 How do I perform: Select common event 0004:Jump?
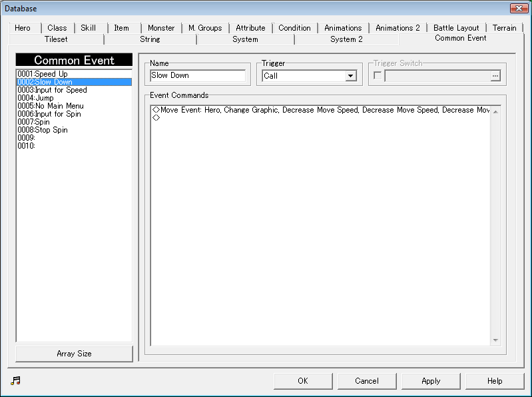click(x=36, y=98)
